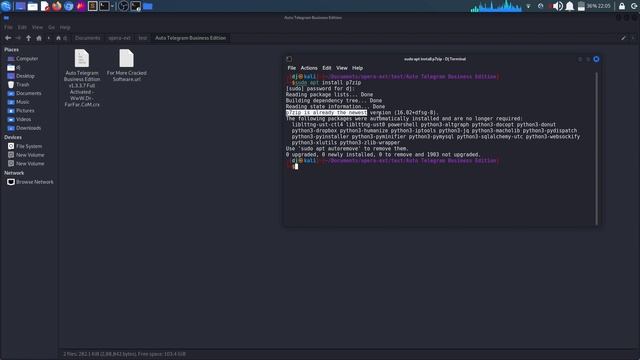Open the file manager Help menu
This screenshot has height=360, width=640.
click(65, 27)
